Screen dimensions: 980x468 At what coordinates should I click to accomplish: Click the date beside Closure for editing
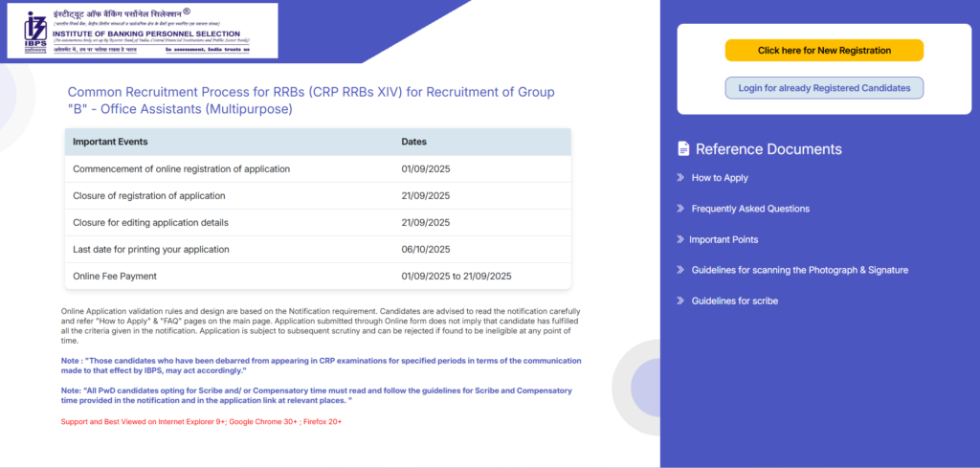coord(426,222)
